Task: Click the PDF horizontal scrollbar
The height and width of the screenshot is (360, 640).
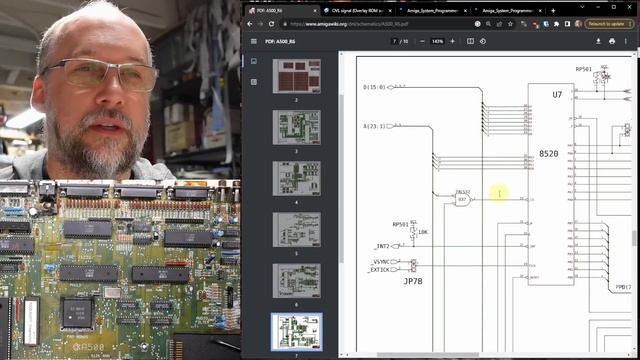Action: tap(427, 355)
